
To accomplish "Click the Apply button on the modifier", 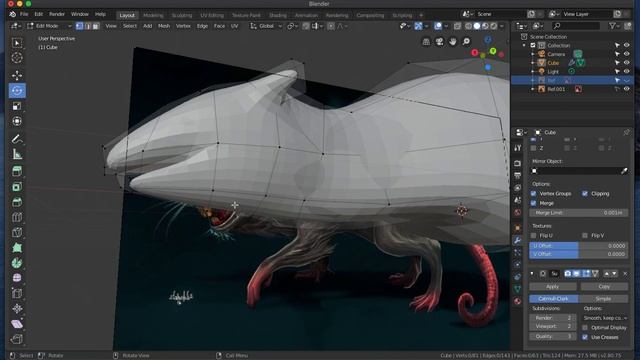I will click(x=553, y=287).
